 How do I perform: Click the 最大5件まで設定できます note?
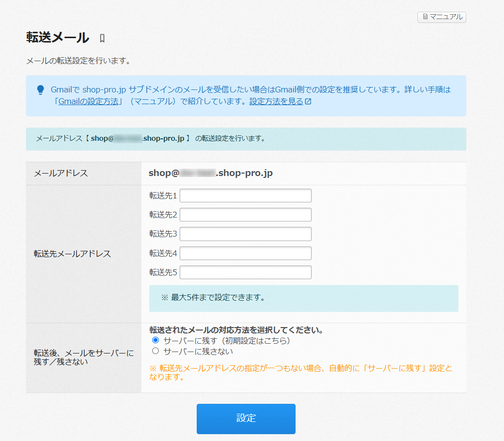tap(213, 297)
